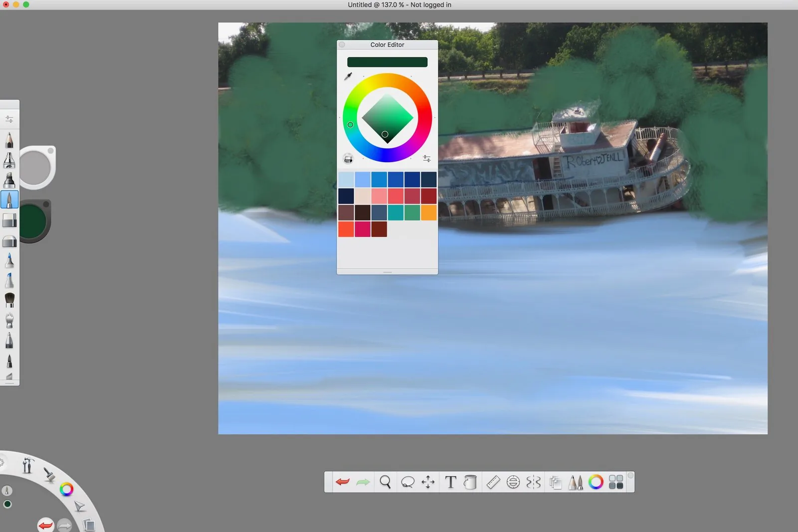Select the Zoom magnifier tool
Screen dimensions: 798x532
[x=385, y=482]
